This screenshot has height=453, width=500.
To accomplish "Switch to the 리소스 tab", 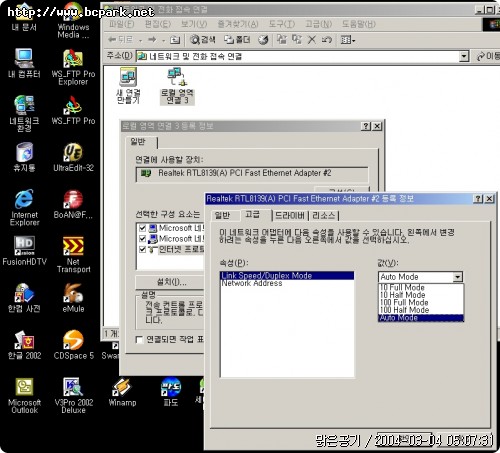I will (x=323, y=216).
